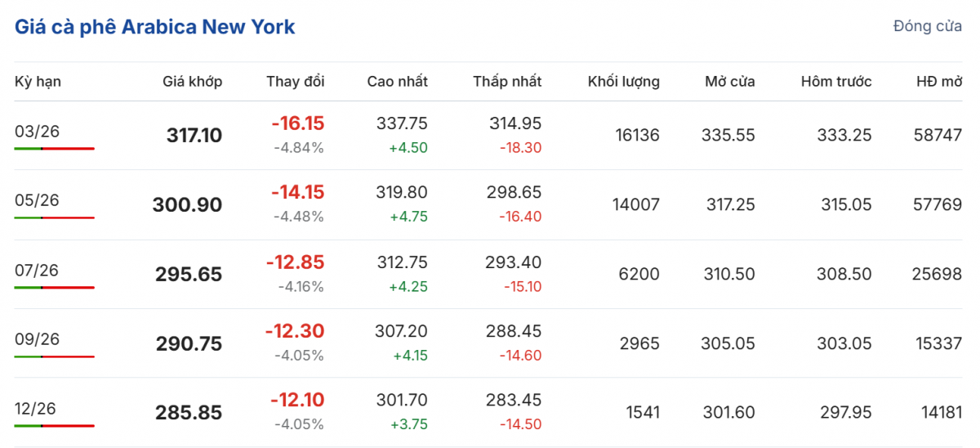Sort by the 'Kỳ hạn' column header
Image resolution: width=980 pixels, height=448 pixels.
[38, 82]
